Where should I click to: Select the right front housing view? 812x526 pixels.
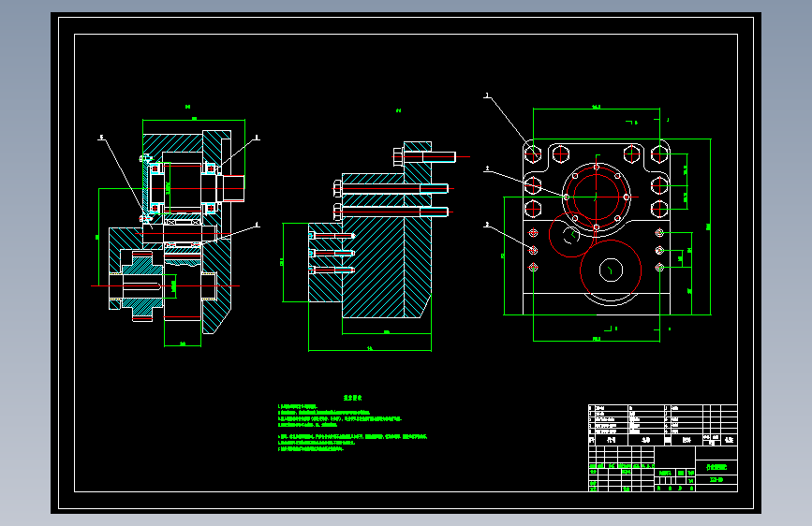[x=598, y=217]
